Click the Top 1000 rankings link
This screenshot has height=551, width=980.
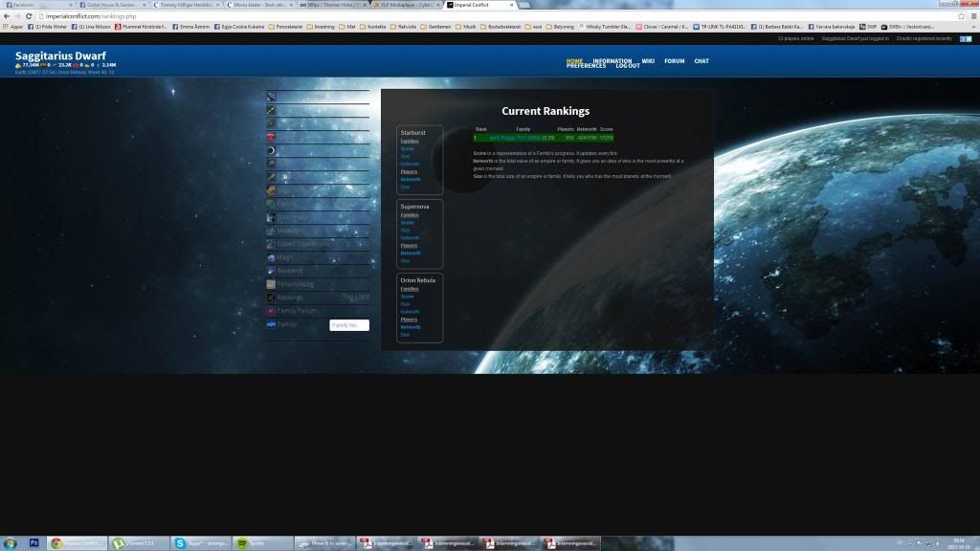354,298
